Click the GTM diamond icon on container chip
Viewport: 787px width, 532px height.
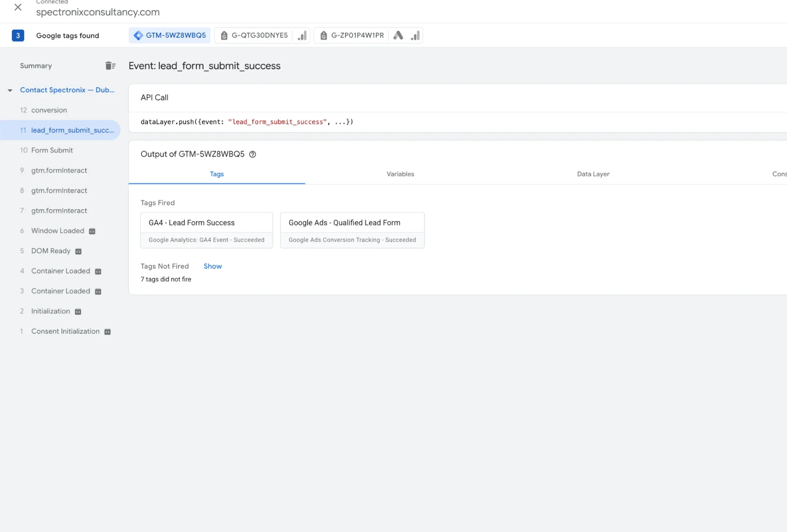(139, 35)
